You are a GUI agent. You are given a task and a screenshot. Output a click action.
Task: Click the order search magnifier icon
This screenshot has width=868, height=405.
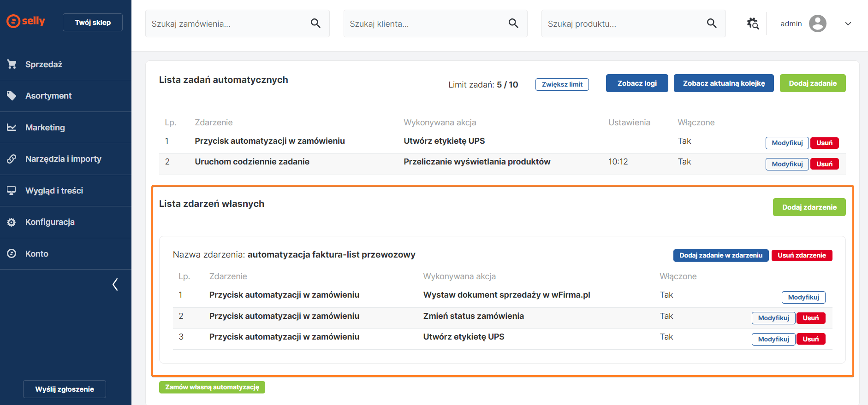[315, 23]
